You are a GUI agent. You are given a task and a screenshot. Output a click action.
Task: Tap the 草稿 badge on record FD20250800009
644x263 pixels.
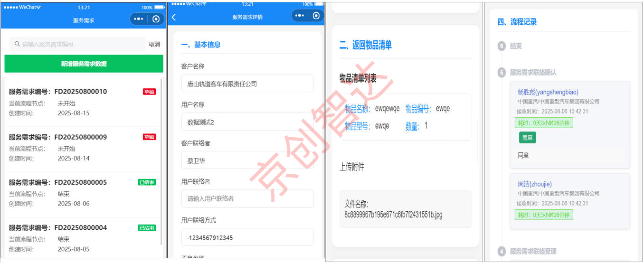(x=149, y=137)
